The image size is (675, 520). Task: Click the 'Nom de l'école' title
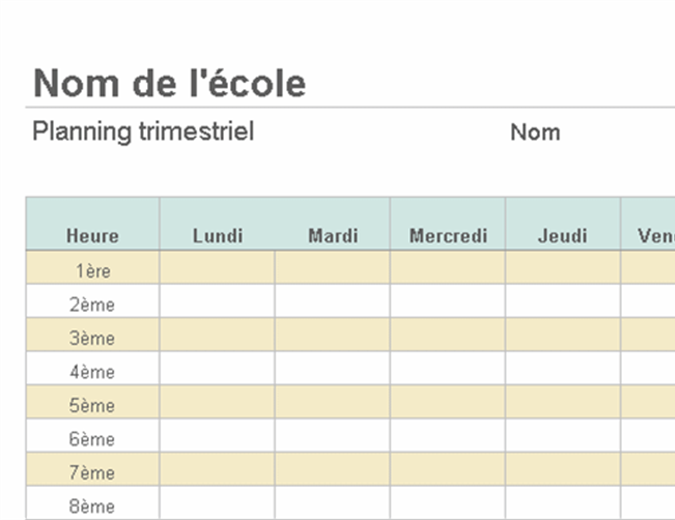[169, 84]
